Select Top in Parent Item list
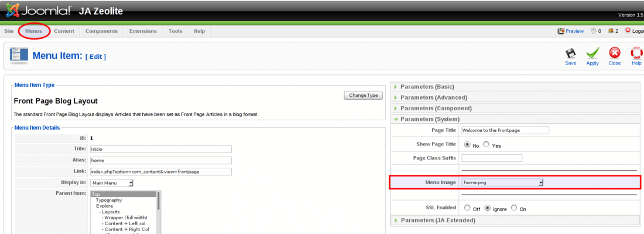Screen dimensions: 644x234 pos(123,194)
